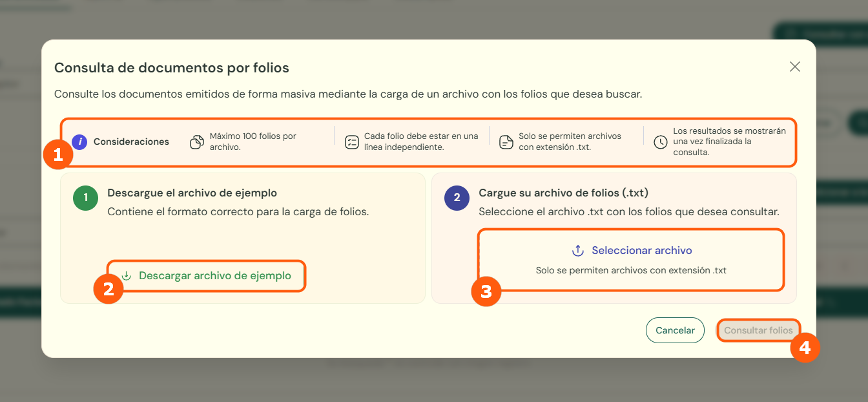Click 'Seleccione el archivo .txt' description text

pyautogui.click(x=629, y=211)
